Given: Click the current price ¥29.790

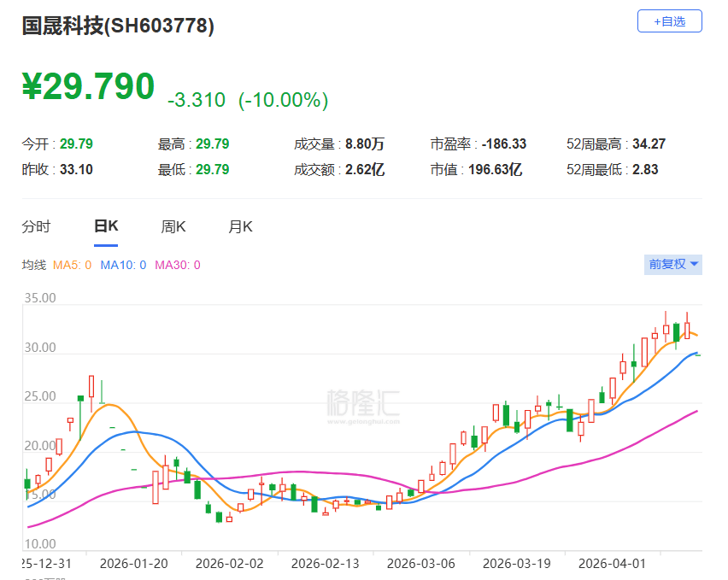Looking at the screenshot, I should click(88, 85).
